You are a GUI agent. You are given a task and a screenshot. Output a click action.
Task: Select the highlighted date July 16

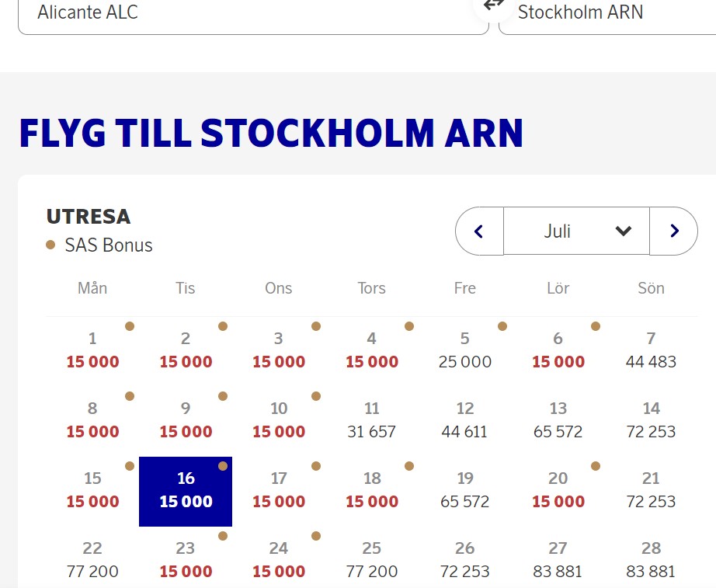tap(186, 490)
